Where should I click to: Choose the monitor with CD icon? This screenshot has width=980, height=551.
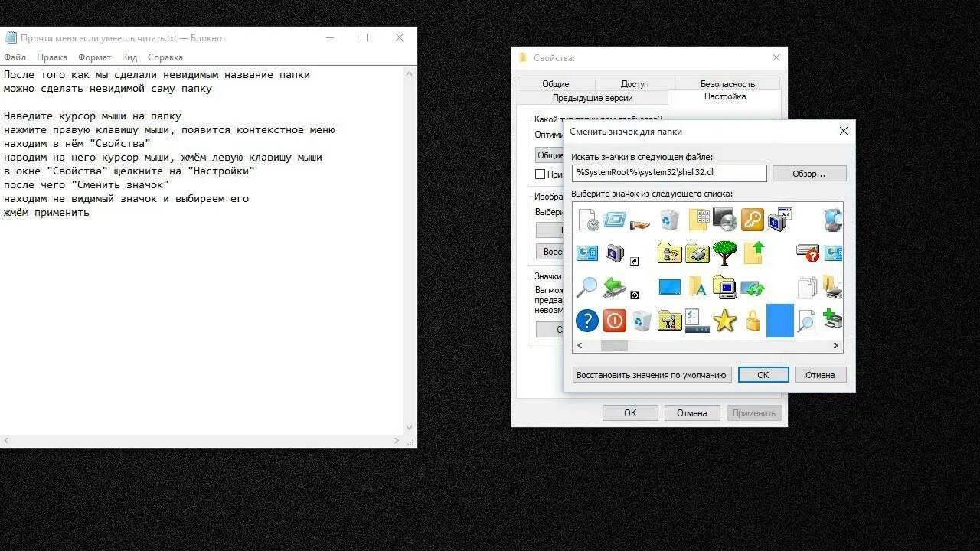point(724,220)
